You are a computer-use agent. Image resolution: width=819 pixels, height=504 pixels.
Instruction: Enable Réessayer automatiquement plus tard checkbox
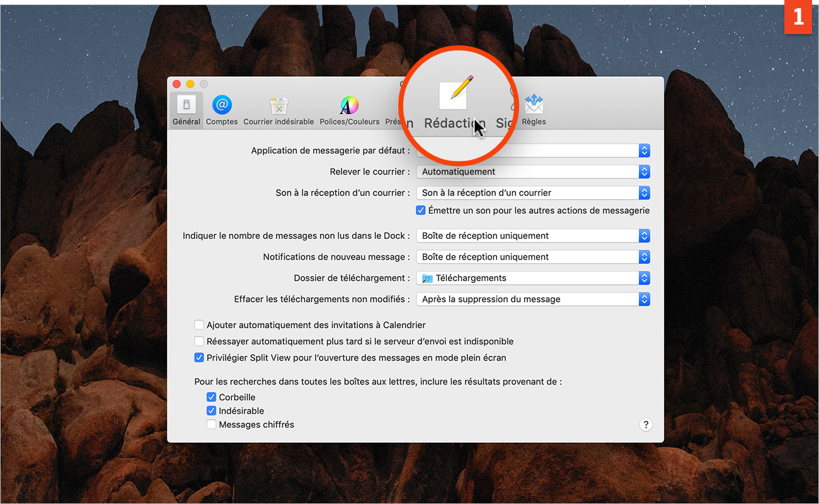(199, 341)
